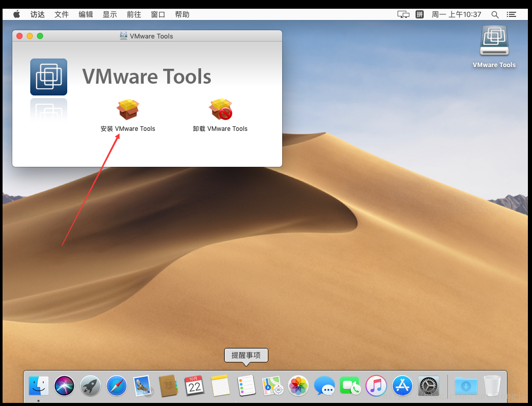
Task: Open Calendar showing 22 in Dock
Action: coord(194,386)
